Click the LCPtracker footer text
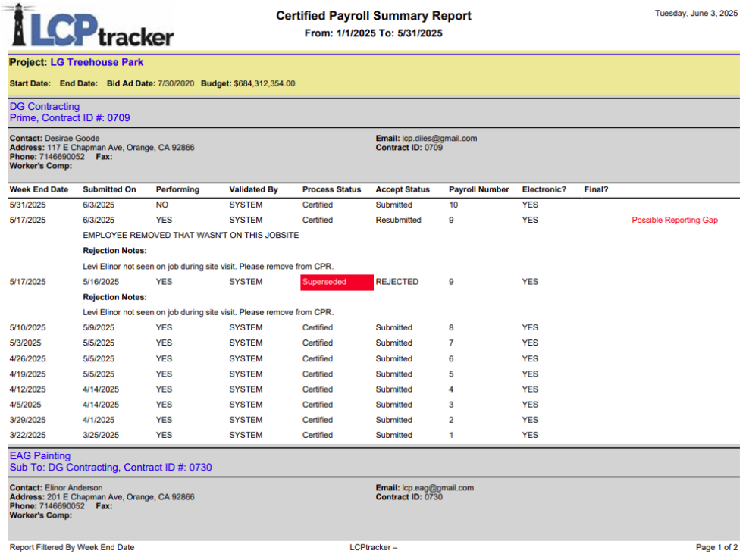746x560 pixels. pos(374,547)
